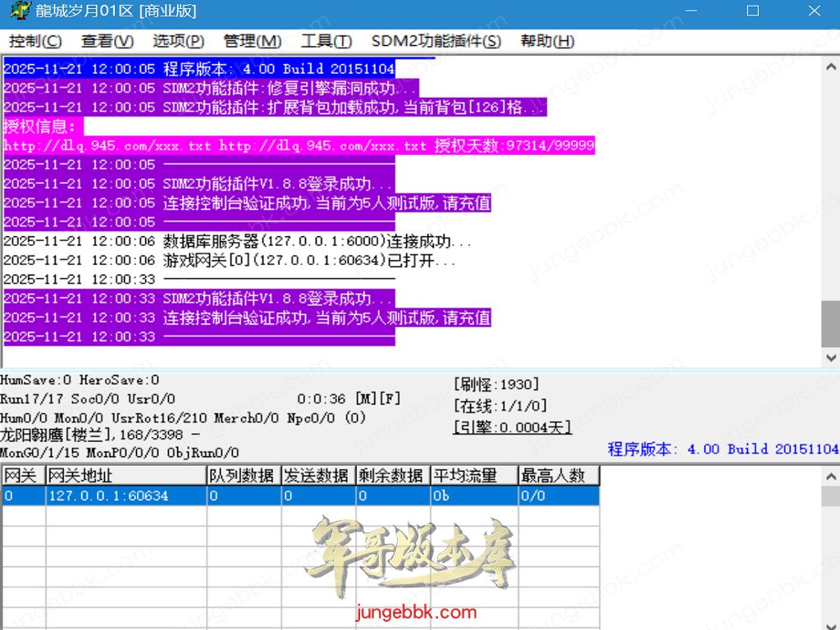Select gateway row 127.0.0.1:60634
The image size is (840, 630).
[108, 495]
